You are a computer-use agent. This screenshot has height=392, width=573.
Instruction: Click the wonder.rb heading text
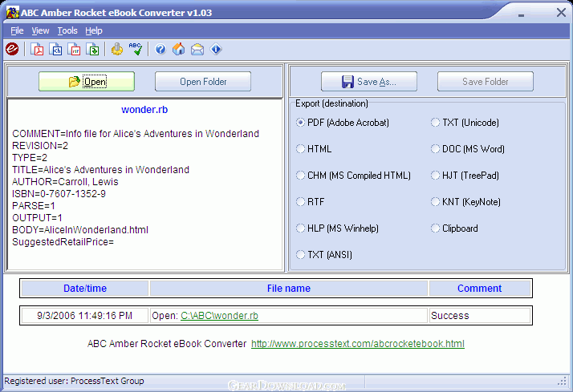click(x=144, y=110)
